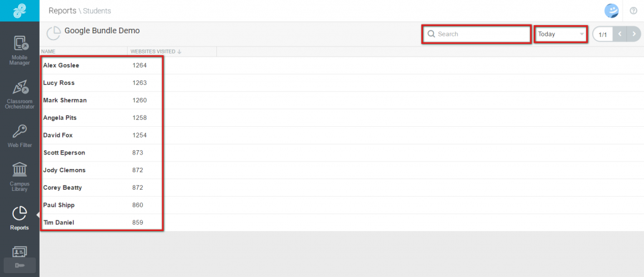
Task: Expand the Today date range dropdown
Action: pos(560,34)
